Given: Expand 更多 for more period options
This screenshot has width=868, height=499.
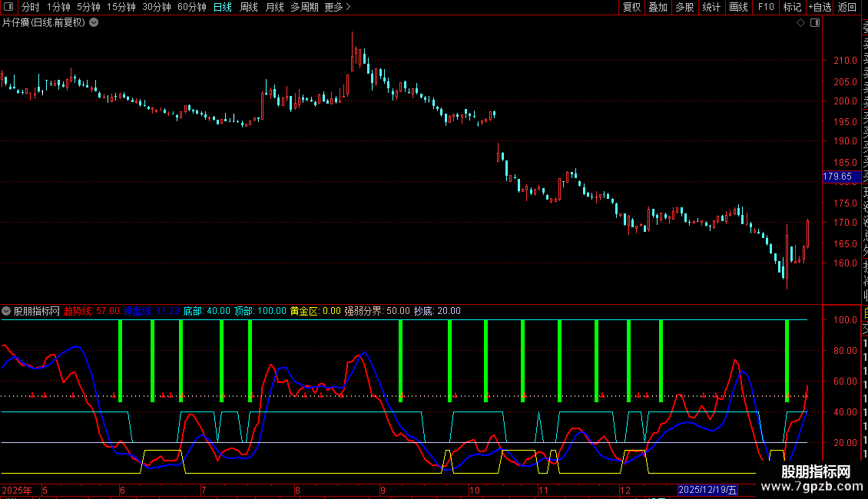Looking at the screenshot, I should [337, 8].
